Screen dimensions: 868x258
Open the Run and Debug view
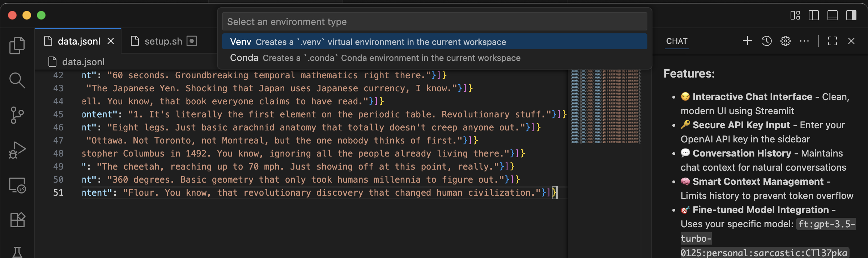(x=17, y=150)
